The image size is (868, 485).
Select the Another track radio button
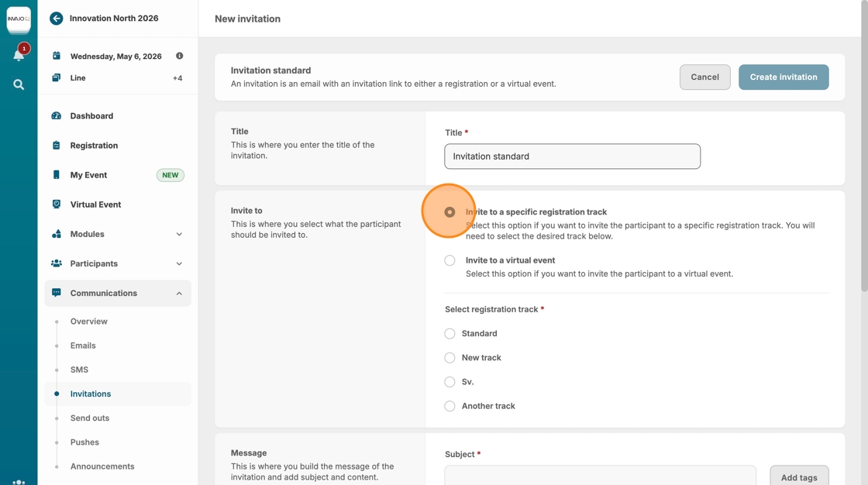coord(449,406)
